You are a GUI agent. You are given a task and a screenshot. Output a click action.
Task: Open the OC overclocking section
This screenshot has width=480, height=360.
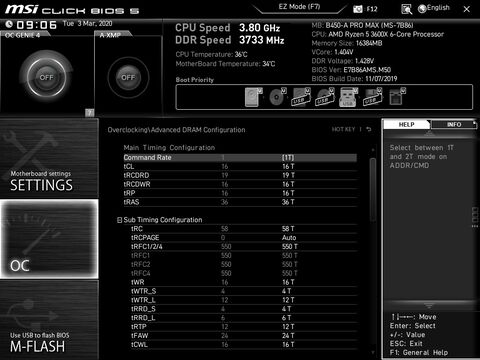[x=49, y=239]
